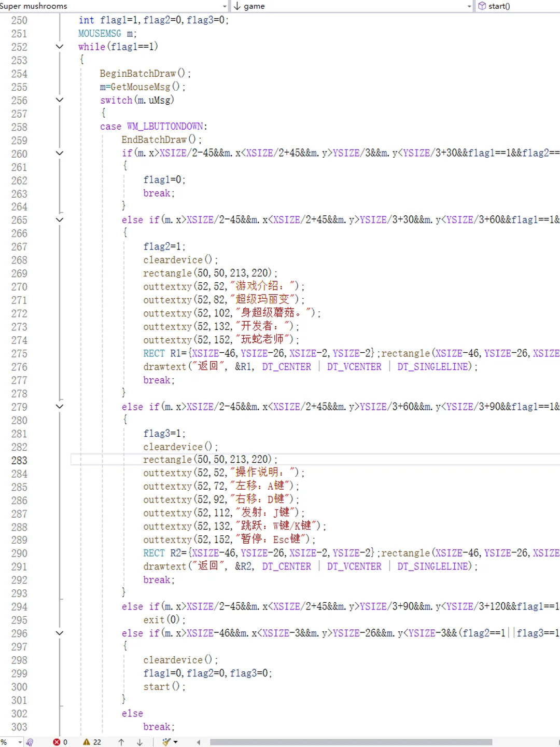The width and height of the screenshot is (560, 747).
Task: Click WM_LBUTTONDOWN on line 258
Action: click(x=165, y=127)
